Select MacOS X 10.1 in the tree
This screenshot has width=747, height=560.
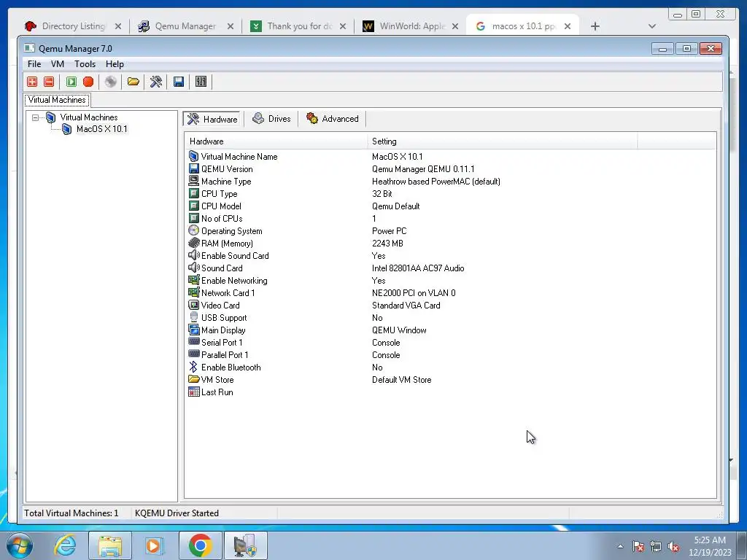[101, 129]
